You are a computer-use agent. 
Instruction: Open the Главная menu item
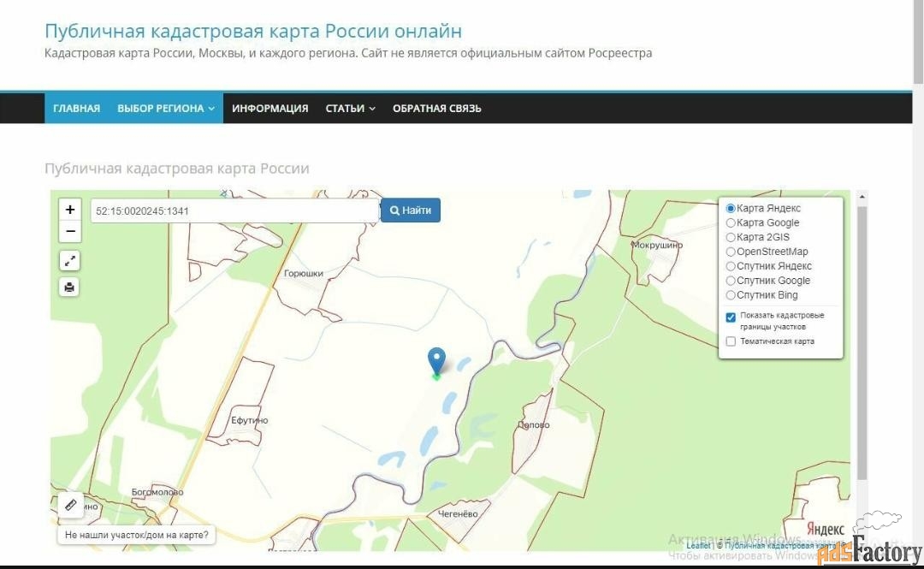pyautogui.click(x=76, y=109)
